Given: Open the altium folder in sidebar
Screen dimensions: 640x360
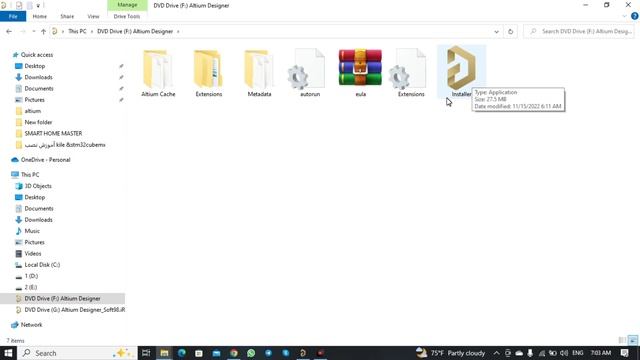Looking at the screenshot, I should coord(33,111).
